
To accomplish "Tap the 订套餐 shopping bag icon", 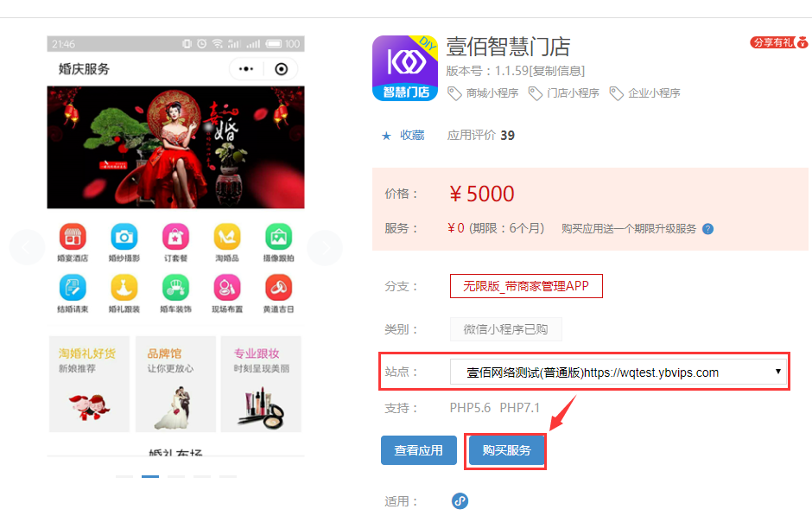I will (175, 237).
